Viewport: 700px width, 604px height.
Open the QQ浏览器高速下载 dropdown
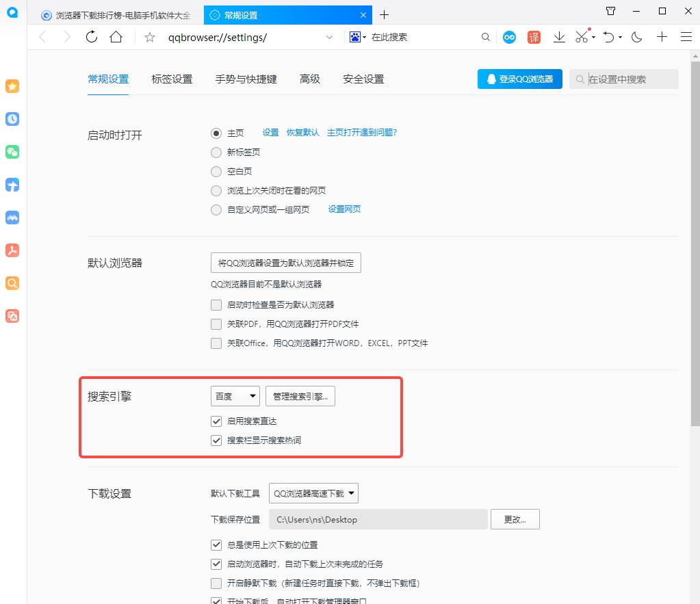click(313, 493)
